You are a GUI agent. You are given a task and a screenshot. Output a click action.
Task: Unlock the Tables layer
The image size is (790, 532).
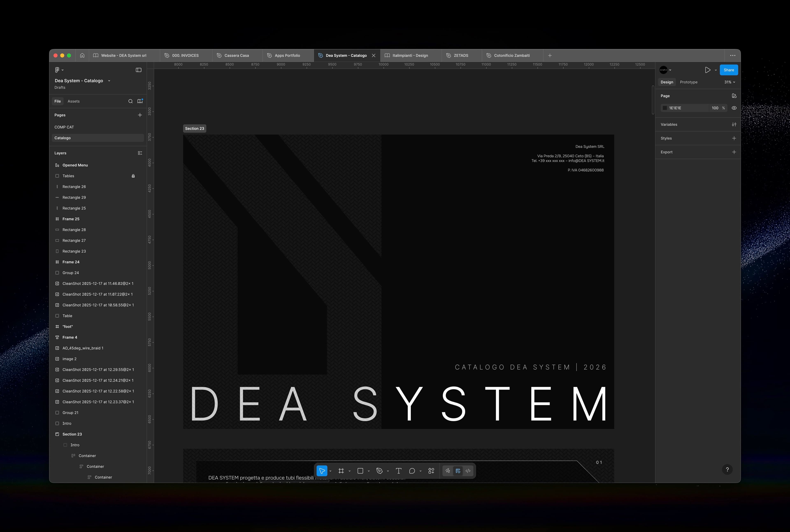pyautogui.click(x=133, y=176)
